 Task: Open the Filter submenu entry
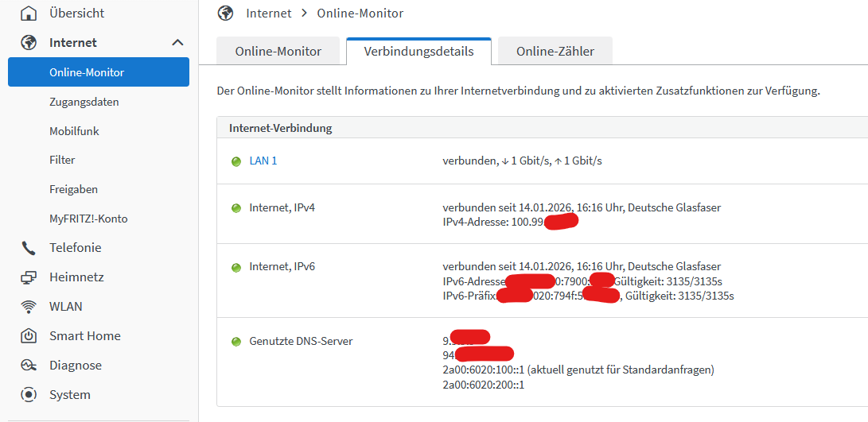pyautogui.click(x=62, y=160)
